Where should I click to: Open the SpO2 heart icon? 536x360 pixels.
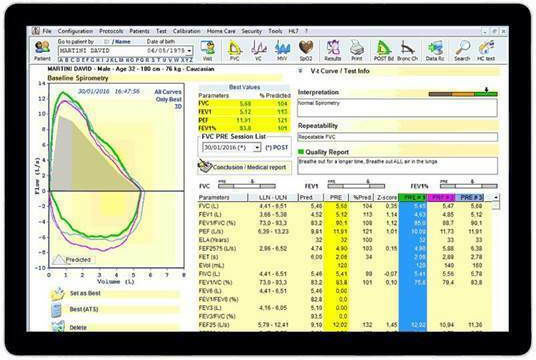pos(306,50)
